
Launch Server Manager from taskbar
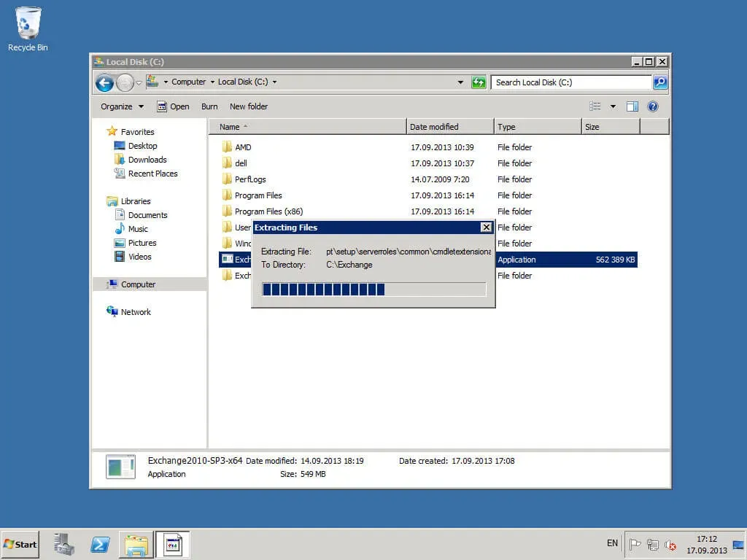(x=64, y=544)
